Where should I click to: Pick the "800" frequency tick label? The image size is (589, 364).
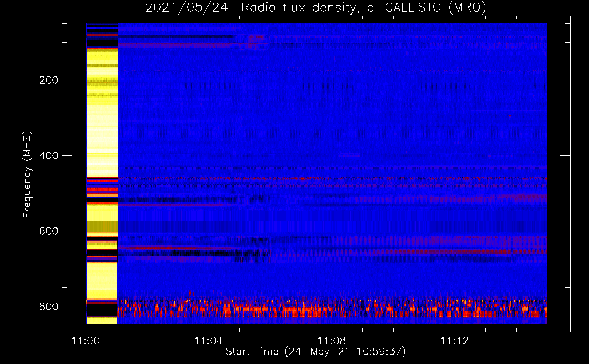tap(49, 306)
